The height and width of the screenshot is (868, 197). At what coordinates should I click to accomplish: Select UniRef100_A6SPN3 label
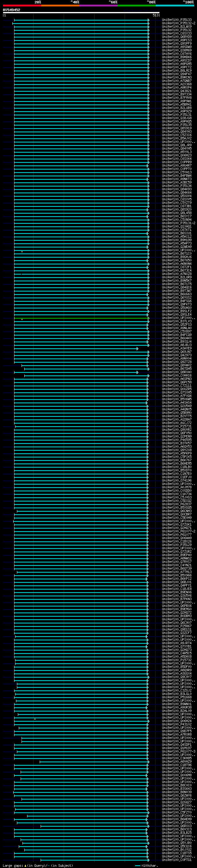point(177,379)
